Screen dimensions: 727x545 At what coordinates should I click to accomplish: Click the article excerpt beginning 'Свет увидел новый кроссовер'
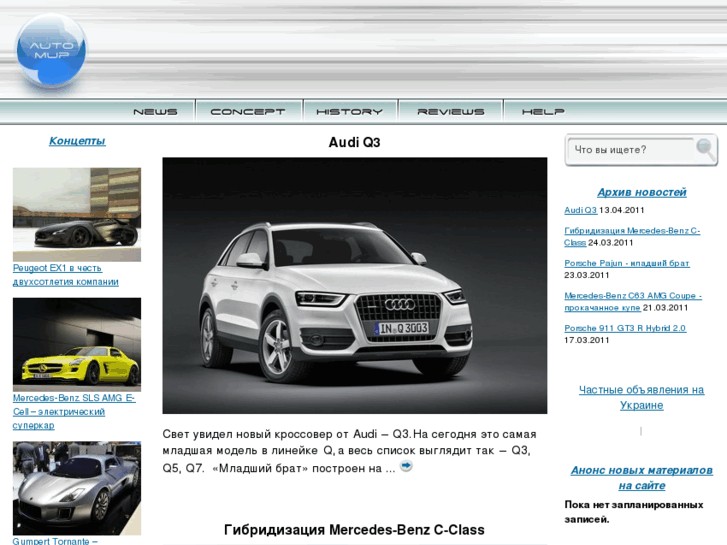[x=350, y=451]
